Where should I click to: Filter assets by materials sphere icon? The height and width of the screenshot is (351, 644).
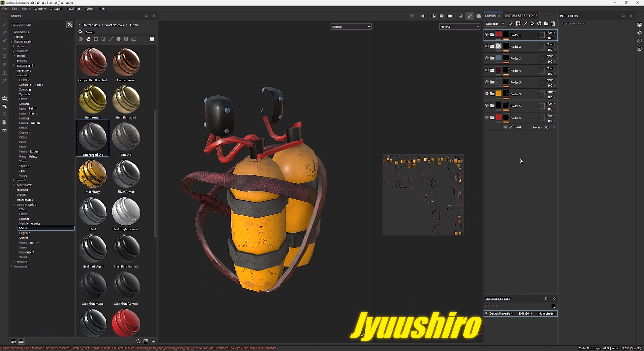point(80,39)
